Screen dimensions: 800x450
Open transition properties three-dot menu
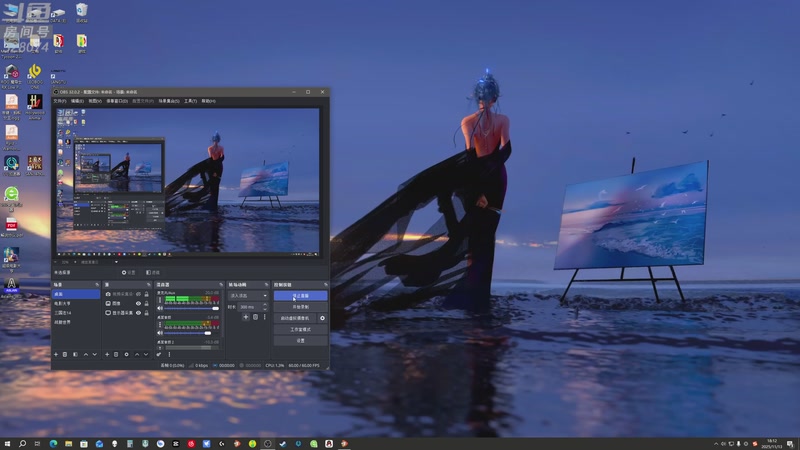[x=264, y=317]
